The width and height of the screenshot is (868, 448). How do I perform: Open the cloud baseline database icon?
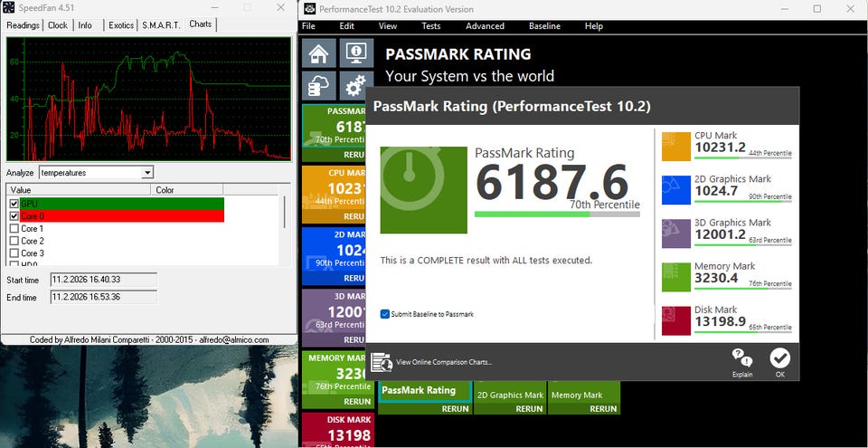click(x=319, y=86)
